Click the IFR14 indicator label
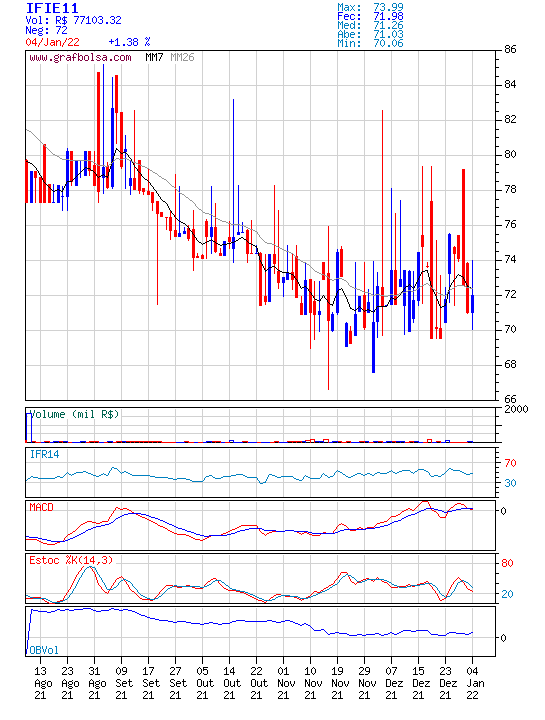Screen dimensions: 545x720 click(45, 454)
